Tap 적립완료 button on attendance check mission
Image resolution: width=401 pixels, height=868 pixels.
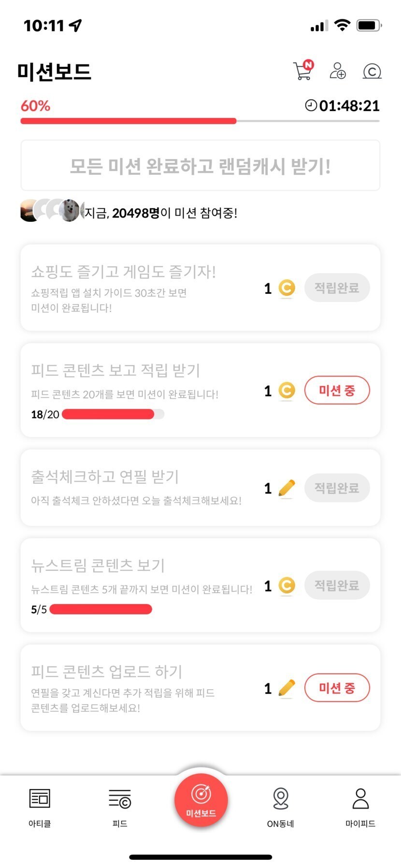[337, 488]
